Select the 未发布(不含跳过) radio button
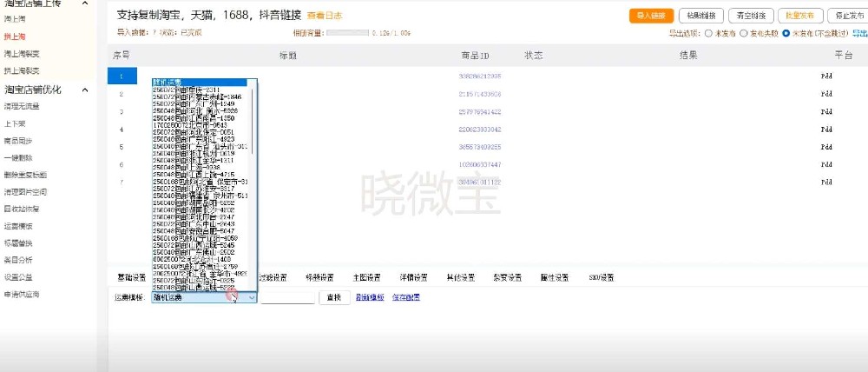868x372 pixels. (786, 33)
